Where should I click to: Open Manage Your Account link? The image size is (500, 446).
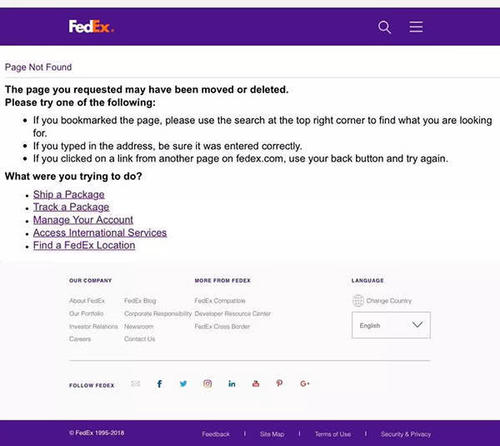83,220
